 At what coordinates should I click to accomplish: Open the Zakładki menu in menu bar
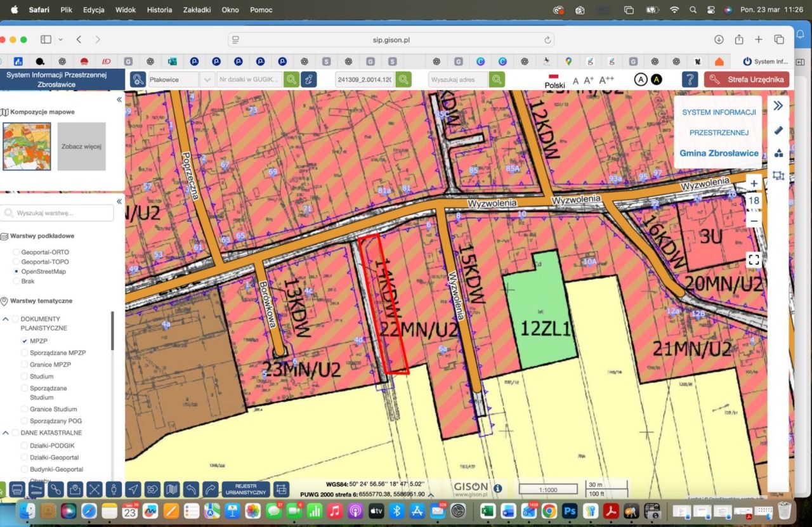click(x=197, y=10)
